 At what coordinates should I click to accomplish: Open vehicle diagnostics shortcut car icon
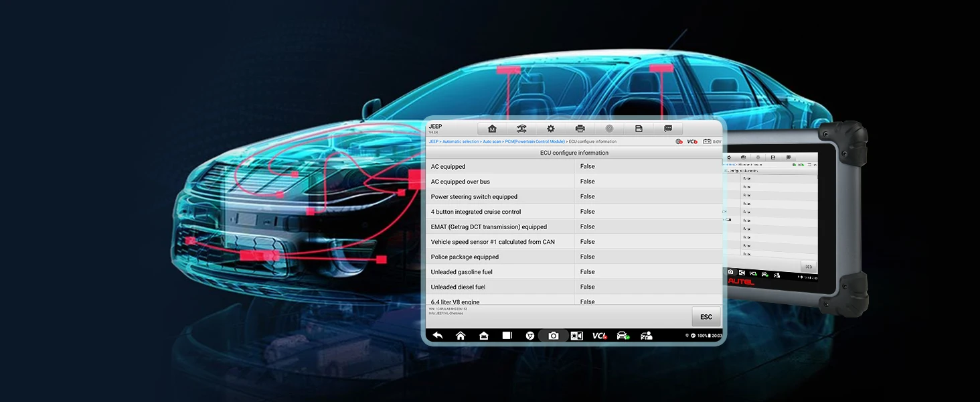click(623, 336)
